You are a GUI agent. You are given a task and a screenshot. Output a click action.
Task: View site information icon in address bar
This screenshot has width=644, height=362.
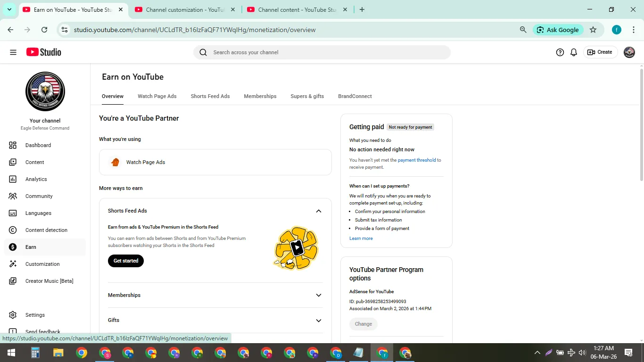click(x=65, y=30)
